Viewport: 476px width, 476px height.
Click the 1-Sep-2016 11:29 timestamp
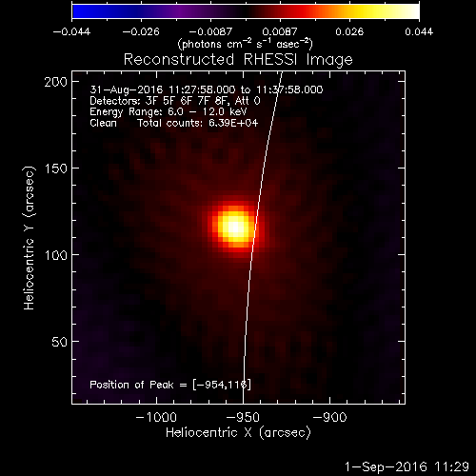[x=407, y=466]
